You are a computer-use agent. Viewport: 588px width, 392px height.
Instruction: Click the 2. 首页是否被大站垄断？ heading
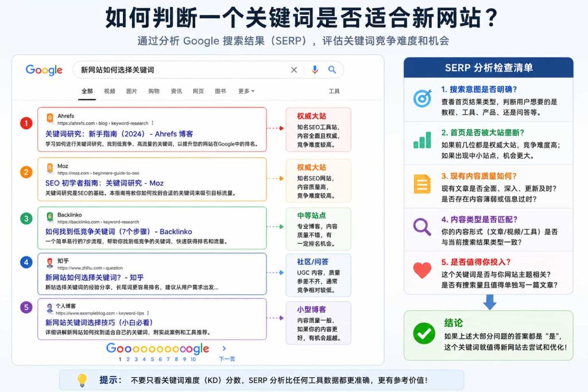pyautogui.click(x=482, y=132)
